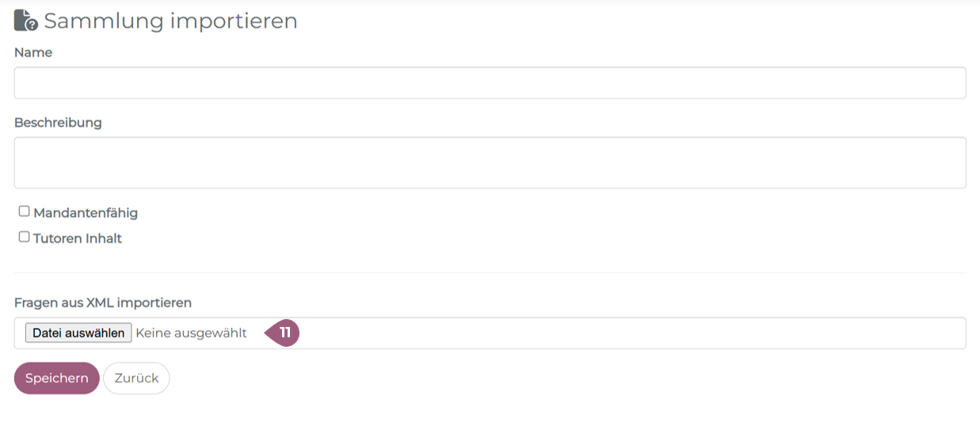Image resolution: width=980 pixels, height=422 pixels.
Task: Click the Name field label
Action: [x=33, y=52]
